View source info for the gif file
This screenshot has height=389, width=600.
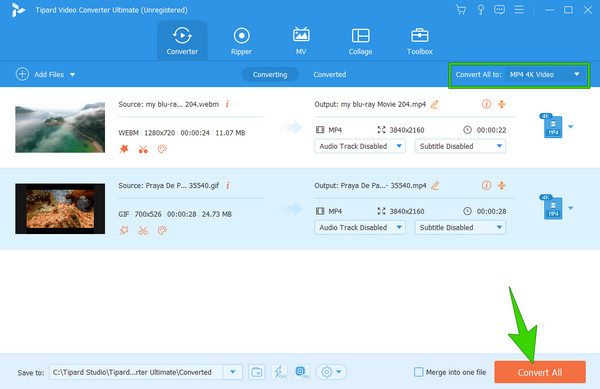pyautogui.click(x=228, y=186)
